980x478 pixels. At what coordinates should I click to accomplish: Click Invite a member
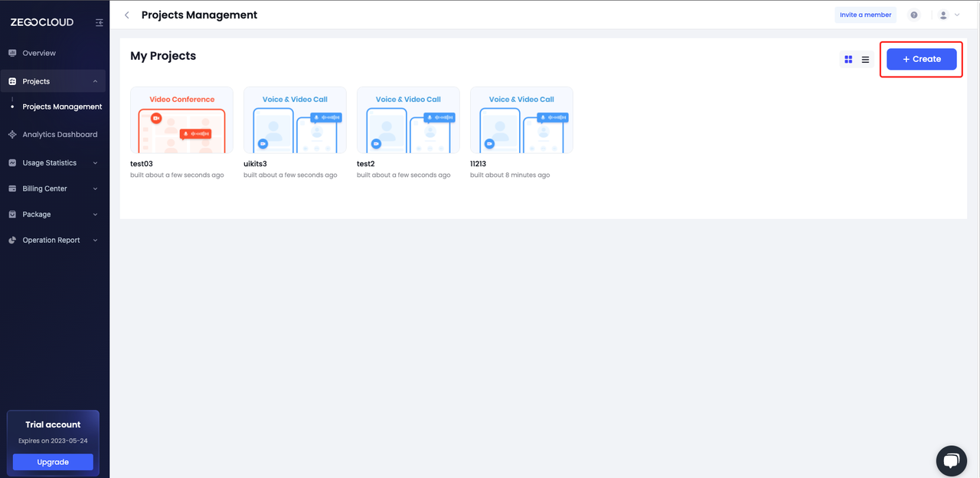(x=865, y=15)
